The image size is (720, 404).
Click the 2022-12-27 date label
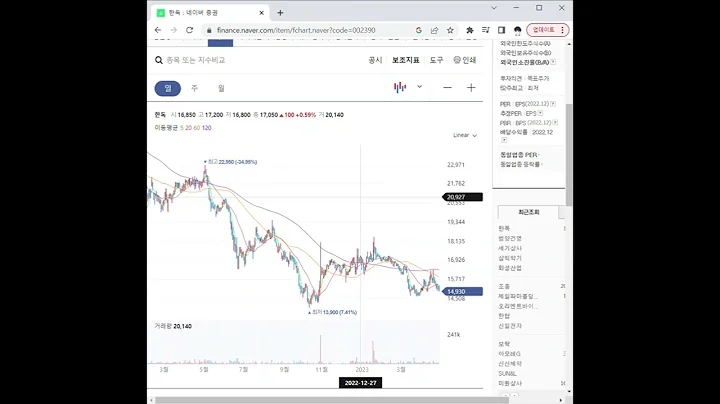tap(360, 383)
